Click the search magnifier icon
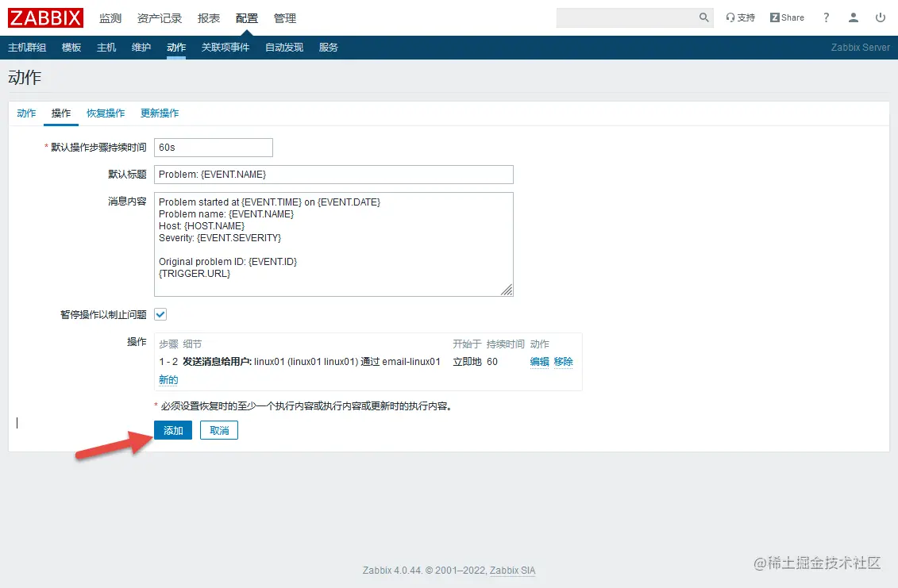Image resolution: width=898 pixels, height=588 pixels. point(703,17)
